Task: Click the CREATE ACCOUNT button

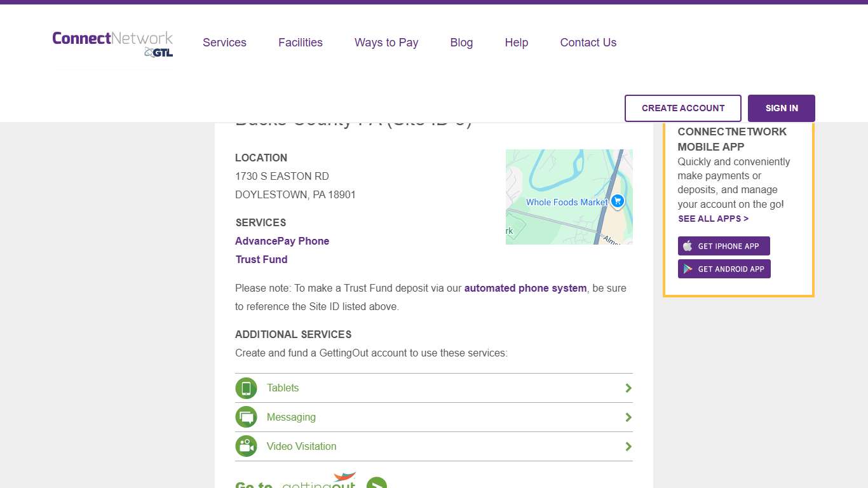Action: (682, 108)
